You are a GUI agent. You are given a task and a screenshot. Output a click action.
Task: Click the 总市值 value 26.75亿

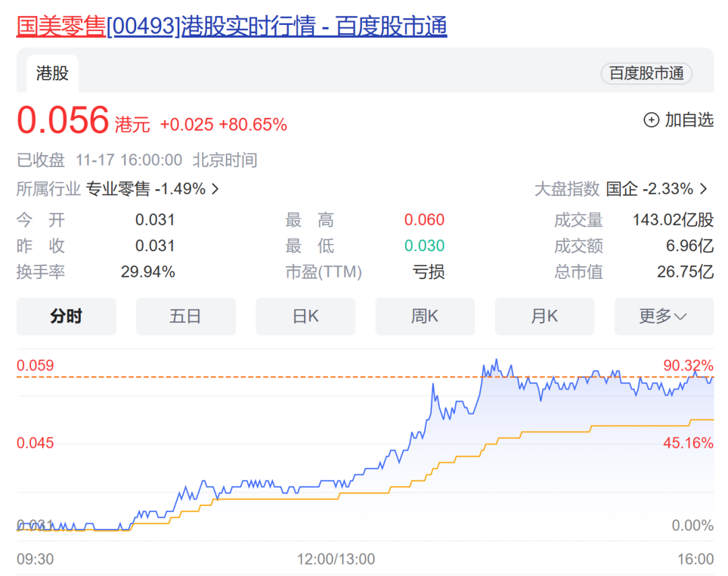point(686,271)
